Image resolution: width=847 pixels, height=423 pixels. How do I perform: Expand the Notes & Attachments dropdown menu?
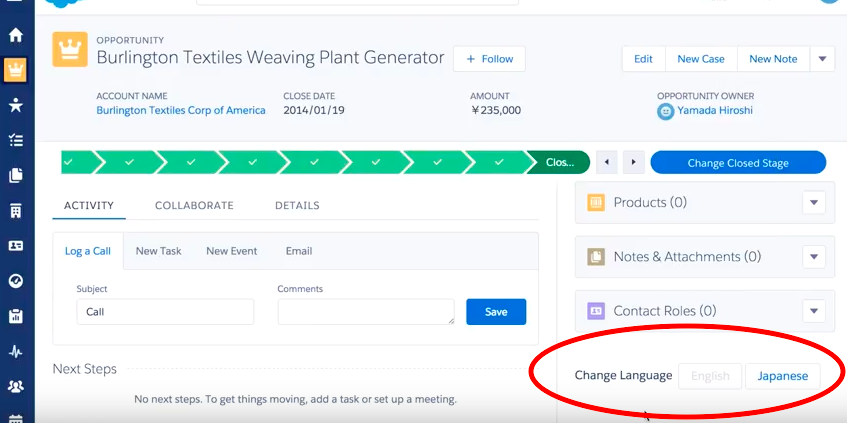814,257
